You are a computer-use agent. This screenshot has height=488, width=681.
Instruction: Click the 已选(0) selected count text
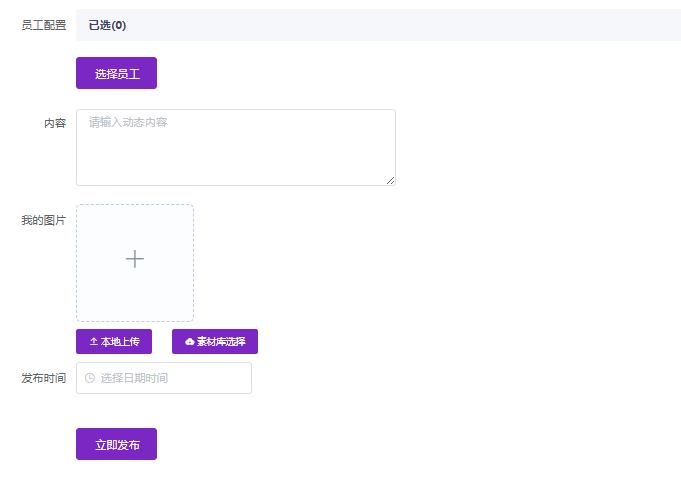[107, 25]
